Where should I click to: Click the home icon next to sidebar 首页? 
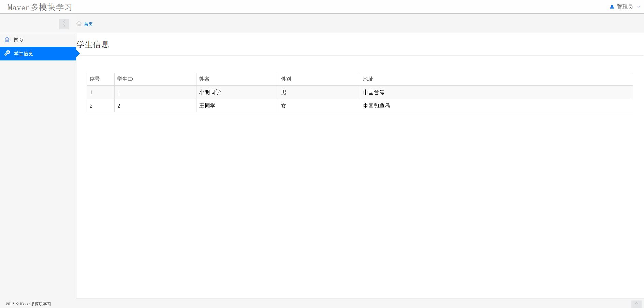click(7, 39)
